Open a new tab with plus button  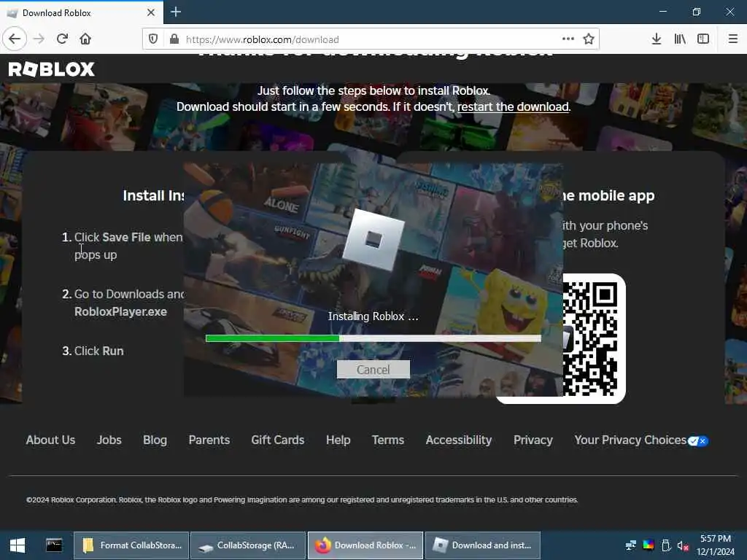(176, 12)
